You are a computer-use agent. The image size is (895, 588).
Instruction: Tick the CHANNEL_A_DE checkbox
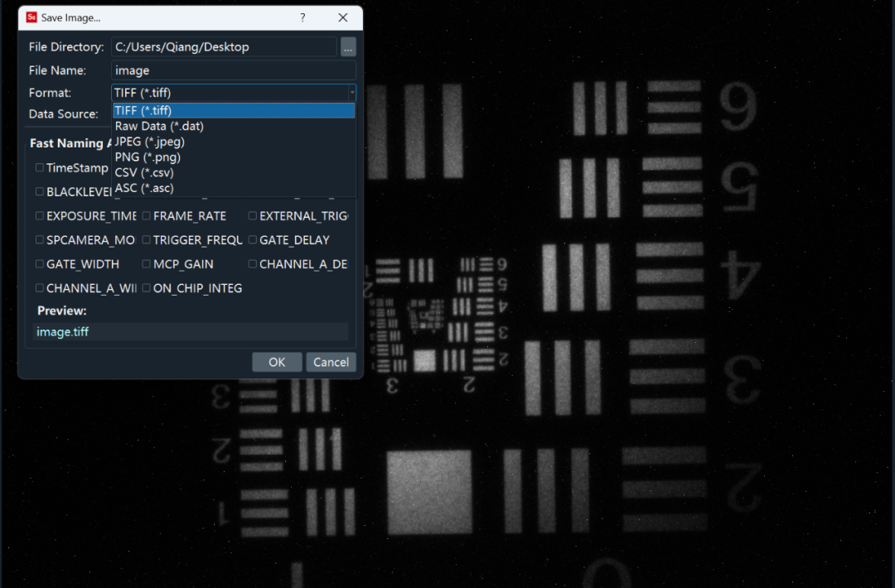point(252,264)
